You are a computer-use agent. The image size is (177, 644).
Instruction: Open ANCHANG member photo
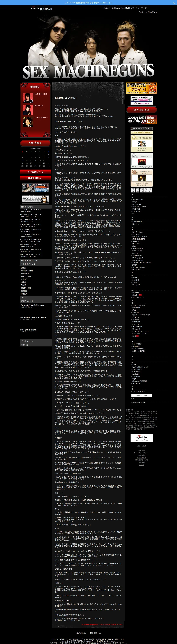pos(28,98)
